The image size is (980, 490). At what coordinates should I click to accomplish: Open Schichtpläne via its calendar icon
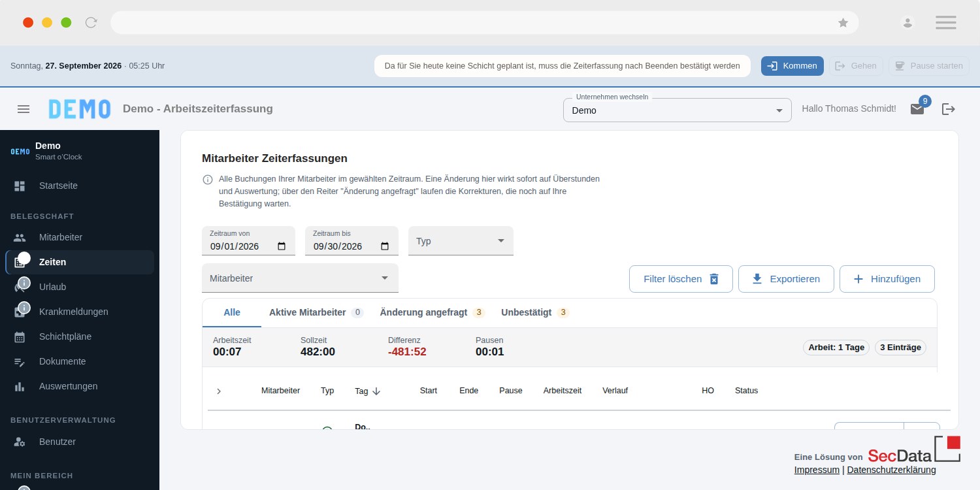click(20, 337)
